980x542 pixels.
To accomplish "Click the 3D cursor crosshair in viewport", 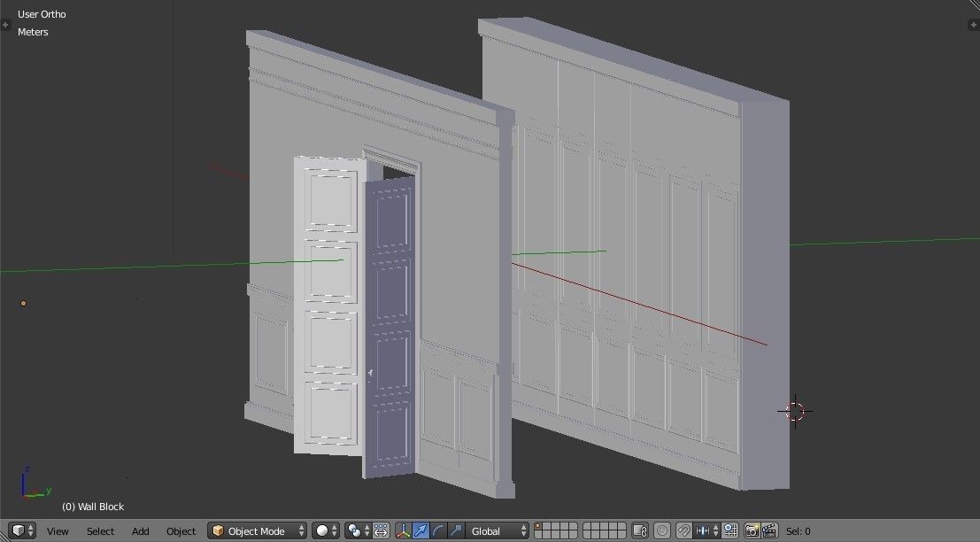I will point(795,411).
